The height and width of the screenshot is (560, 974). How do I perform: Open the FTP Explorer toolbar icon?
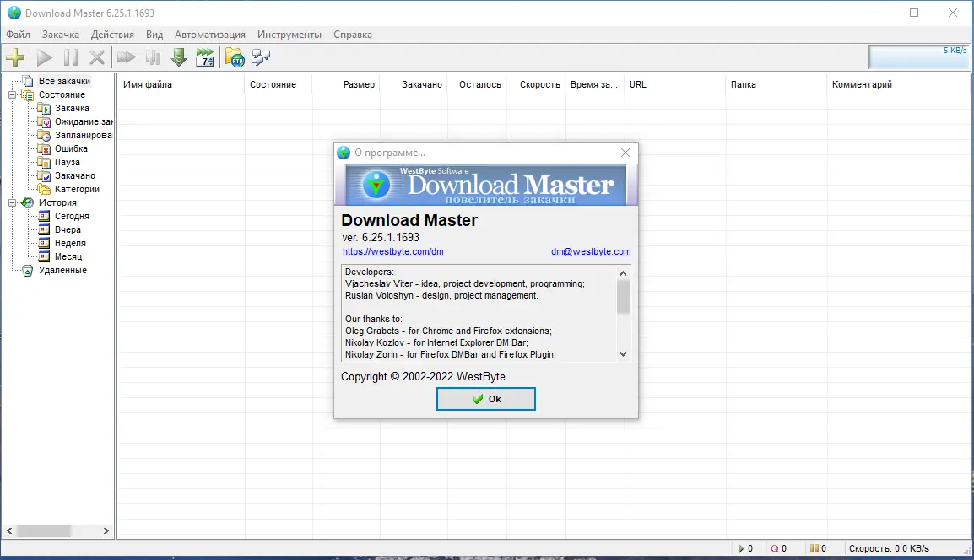[233, 57]
